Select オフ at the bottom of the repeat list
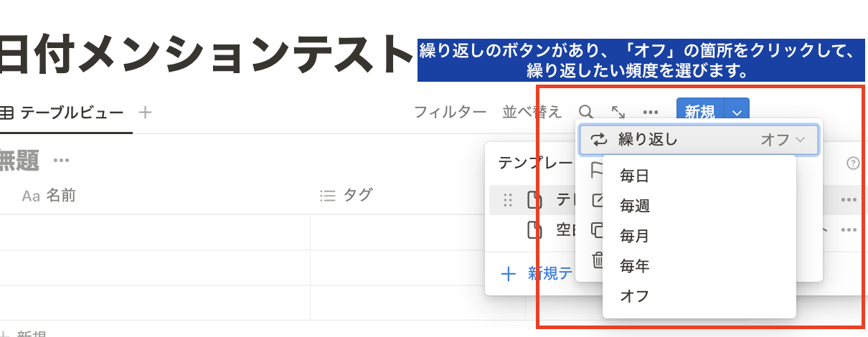868x337 pixels. pyautogui.click(x=634, y=295)
